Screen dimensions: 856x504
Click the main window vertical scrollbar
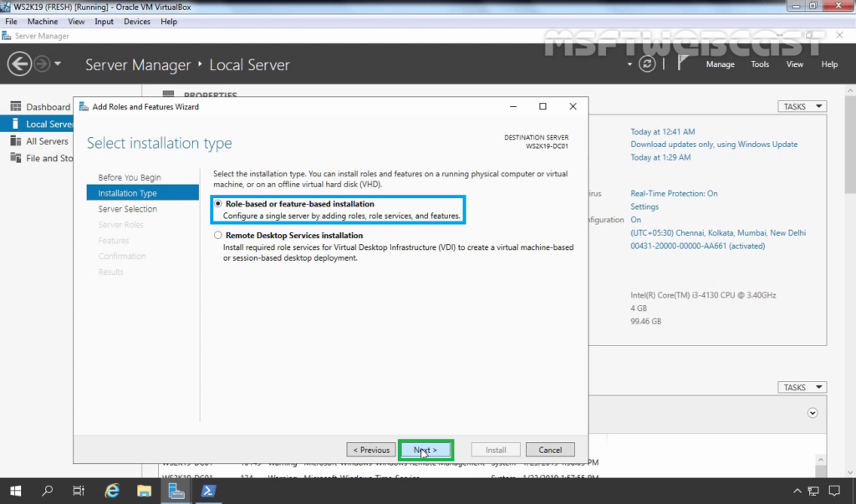[850, 144]
